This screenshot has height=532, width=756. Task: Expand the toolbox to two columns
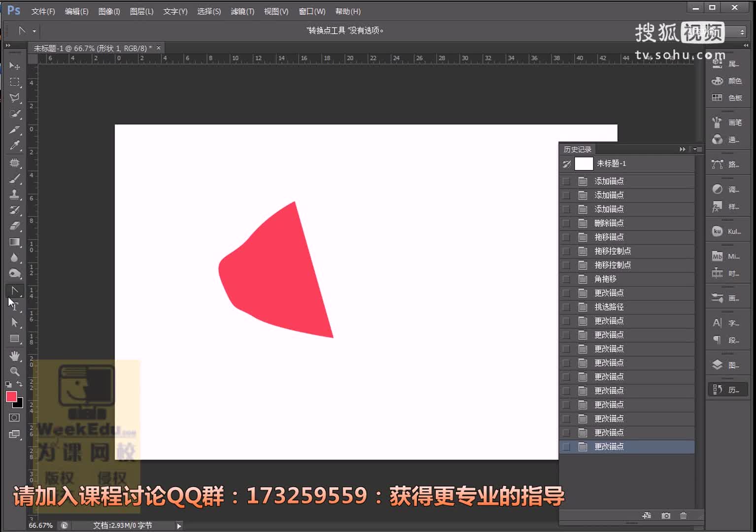[x=8, y=45]
